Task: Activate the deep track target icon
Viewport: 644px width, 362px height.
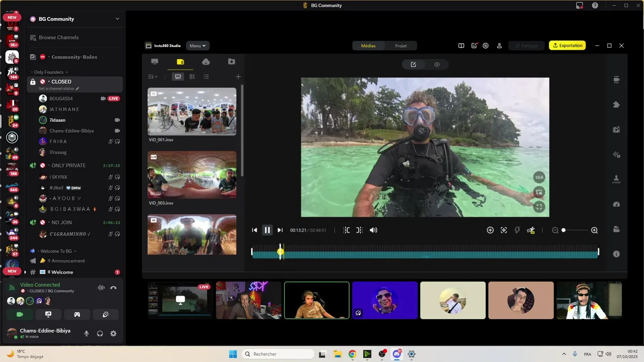Action: pyautogui.click(x=504, y=230)
